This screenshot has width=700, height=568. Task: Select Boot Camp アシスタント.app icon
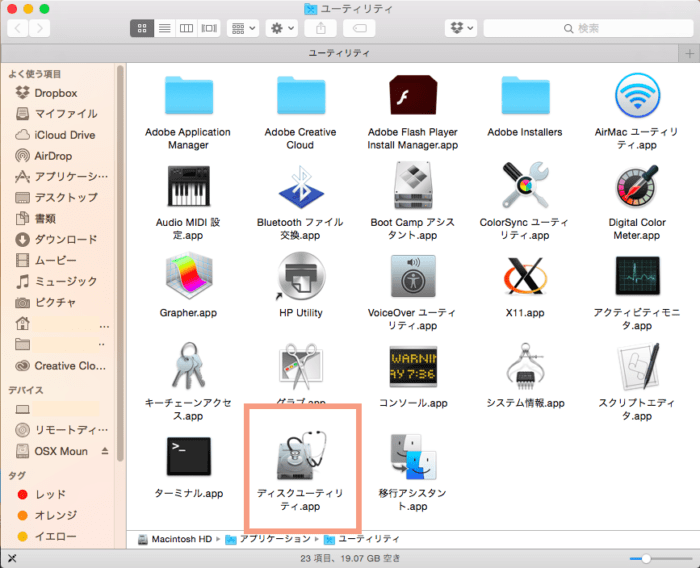click(x=413, y=185)
